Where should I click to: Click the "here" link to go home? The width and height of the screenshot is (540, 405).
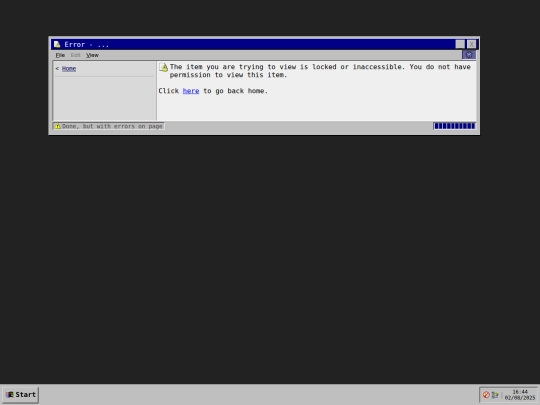pyautogui.click(x=191, y=91)
